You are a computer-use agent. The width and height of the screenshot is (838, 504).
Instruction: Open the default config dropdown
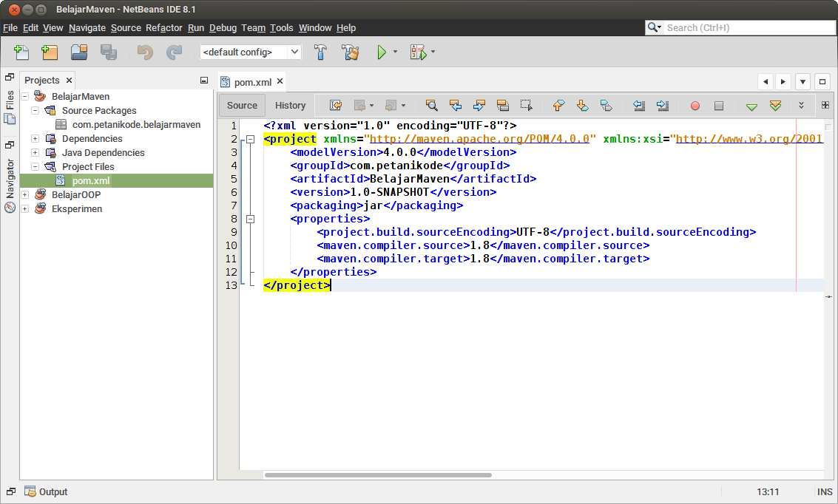[294, 52]
